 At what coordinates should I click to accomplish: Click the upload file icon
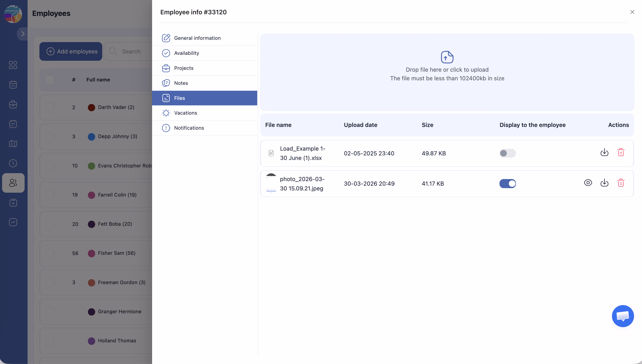coord(447,57)
